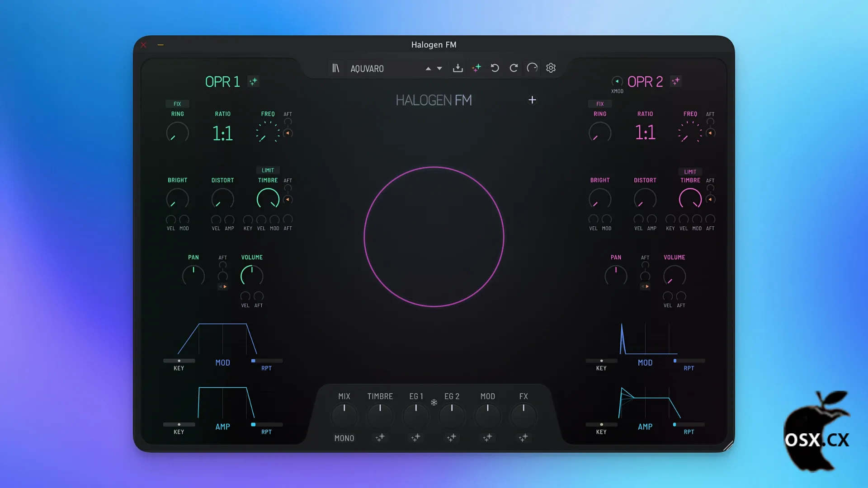Click the save preset download icon
The width and height of the screenshot is (868, 488).
458,68
